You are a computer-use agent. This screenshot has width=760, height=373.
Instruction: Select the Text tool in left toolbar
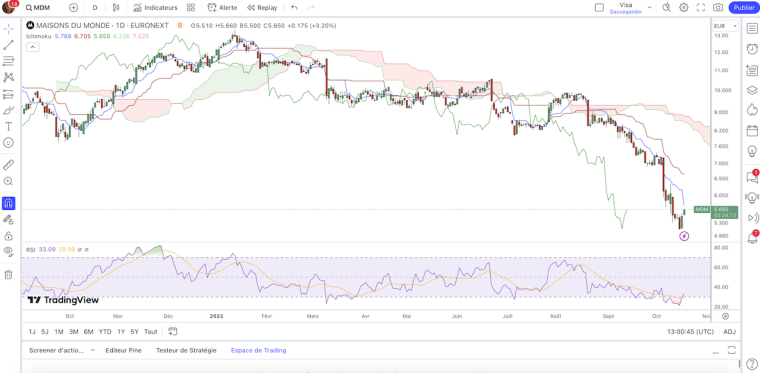(8, 126)
